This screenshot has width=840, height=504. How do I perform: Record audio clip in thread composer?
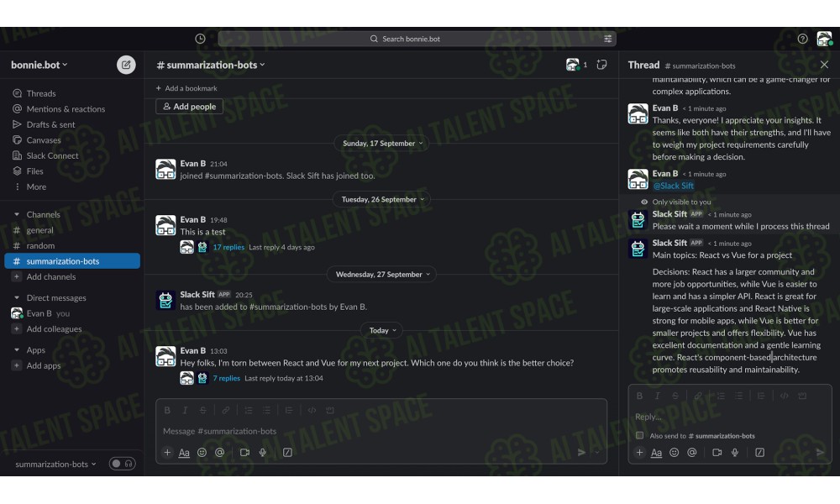point(735,453)
